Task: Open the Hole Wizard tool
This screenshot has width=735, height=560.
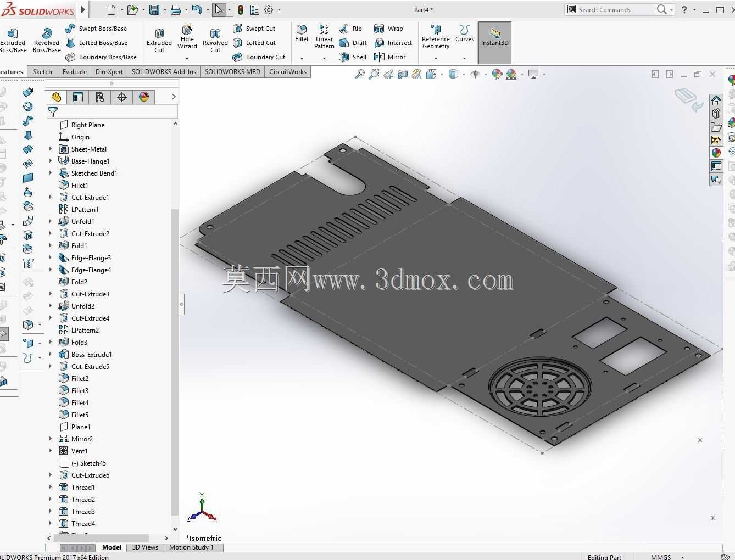Action: 187,37
